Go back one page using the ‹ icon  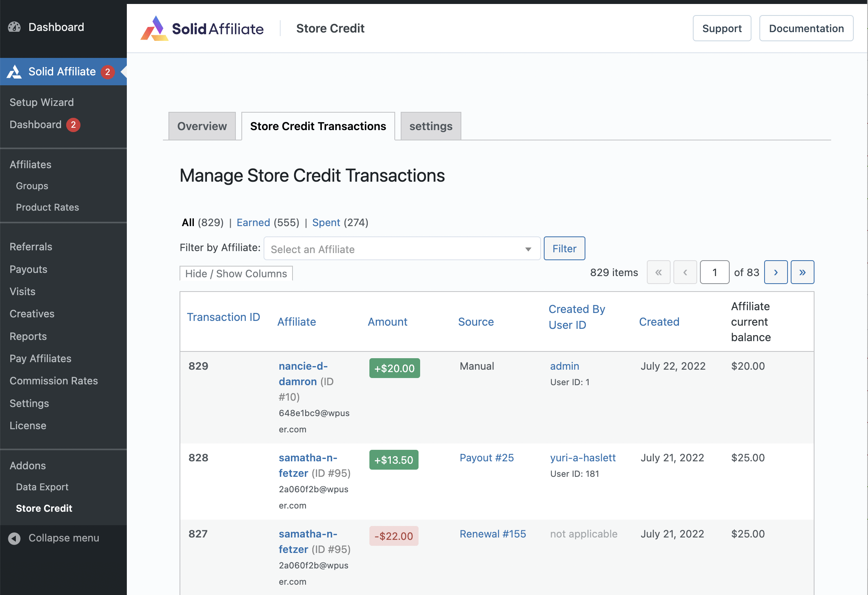pyautogui.click(x=685, y=272)
